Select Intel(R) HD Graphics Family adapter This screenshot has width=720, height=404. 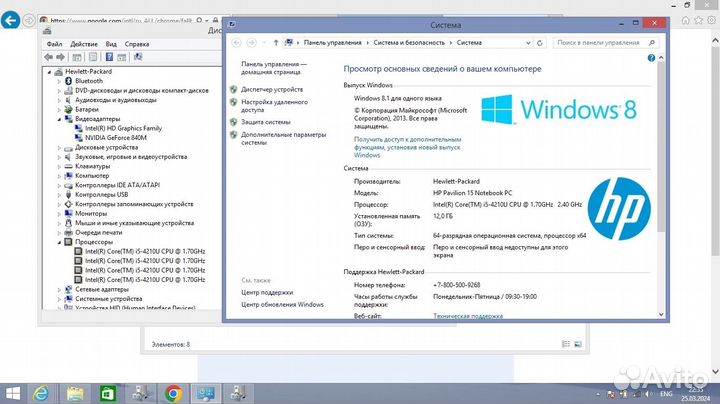[x=123, y=128]
